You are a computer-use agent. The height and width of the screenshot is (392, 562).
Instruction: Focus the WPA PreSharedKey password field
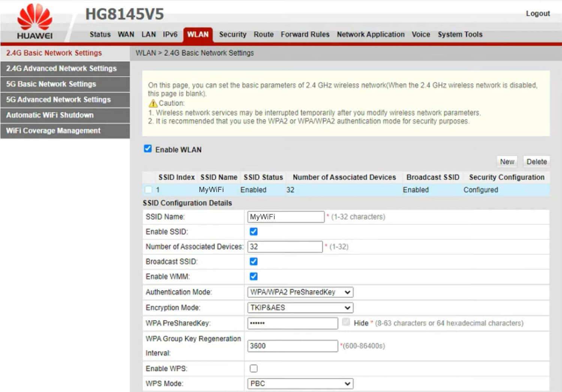(293, 323)
